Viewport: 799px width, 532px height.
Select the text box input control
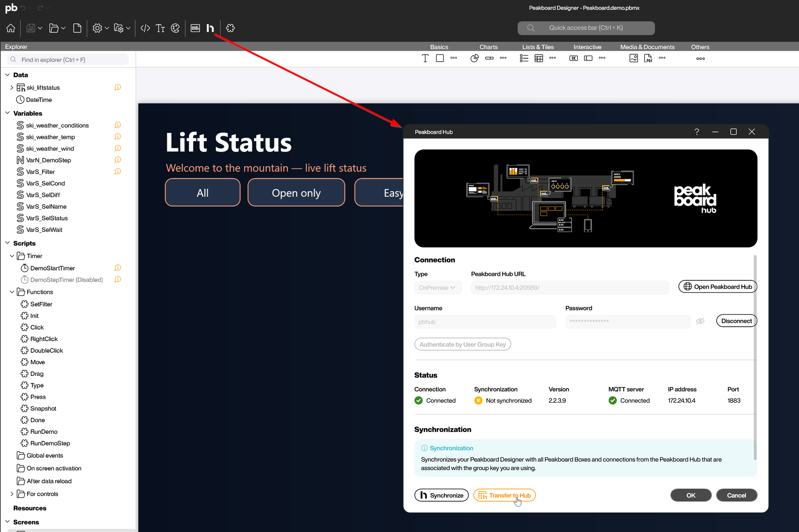coord(588,58)
